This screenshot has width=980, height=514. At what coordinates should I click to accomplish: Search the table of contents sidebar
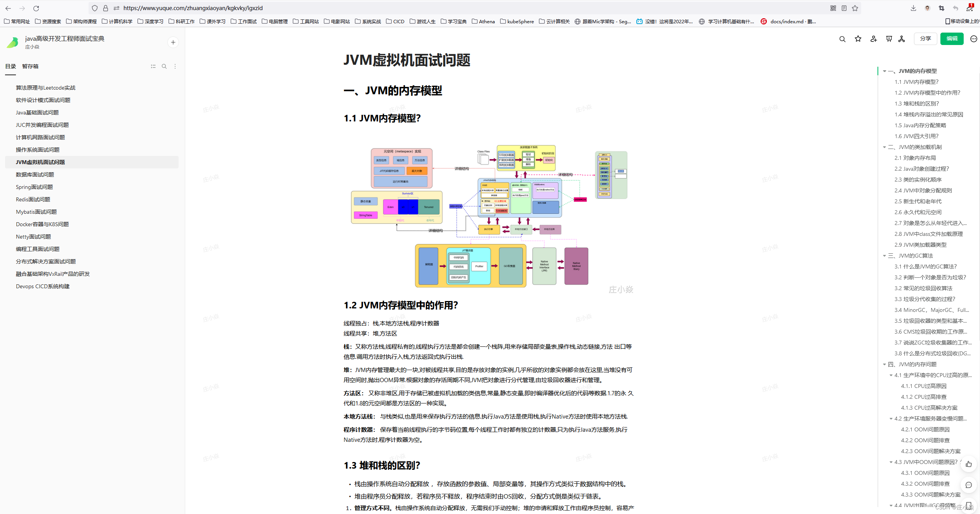coord(164,66)
